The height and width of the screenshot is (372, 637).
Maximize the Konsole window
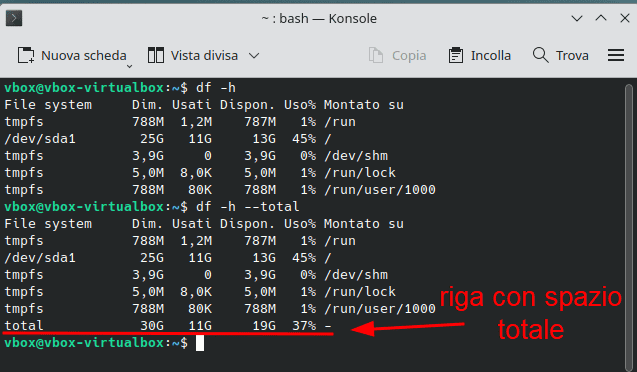click(x=601, y=18)
